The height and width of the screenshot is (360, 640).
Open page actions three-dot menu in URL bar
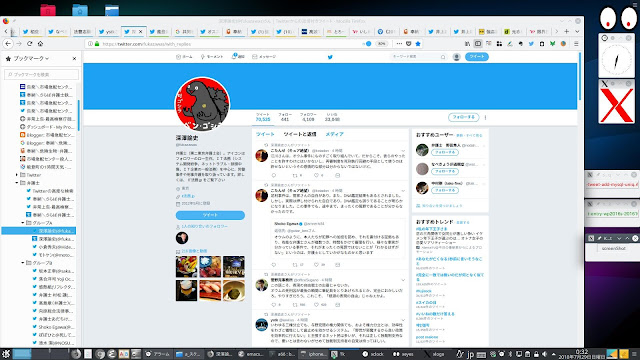399,44
